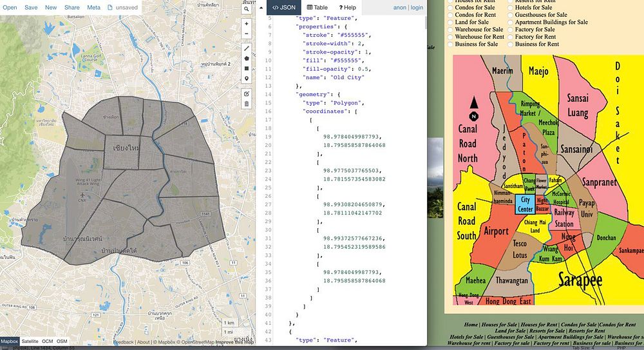Click the anon user link
644x350 pixels.
(400, 7)
